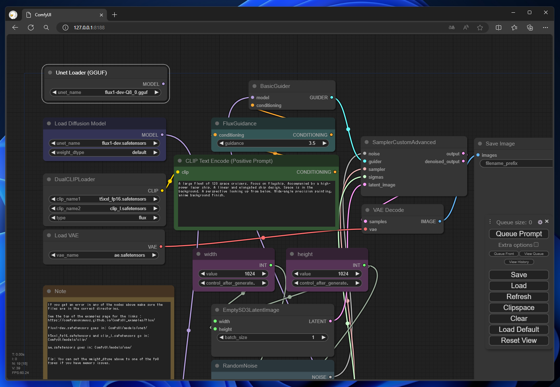The image size is (560, 387).
Task: Save the workflow with the Save button
Action: coord(519,275)
